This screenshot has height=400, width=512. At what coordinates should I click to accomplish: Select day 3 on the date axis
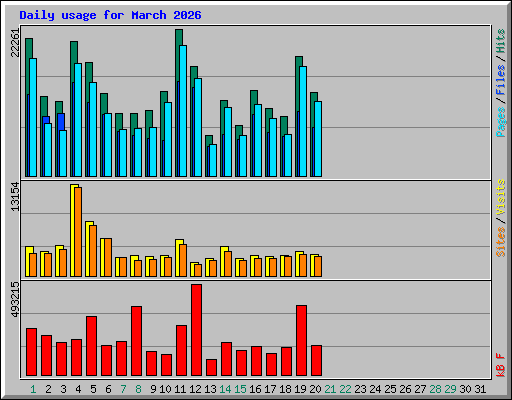point(63,389)
